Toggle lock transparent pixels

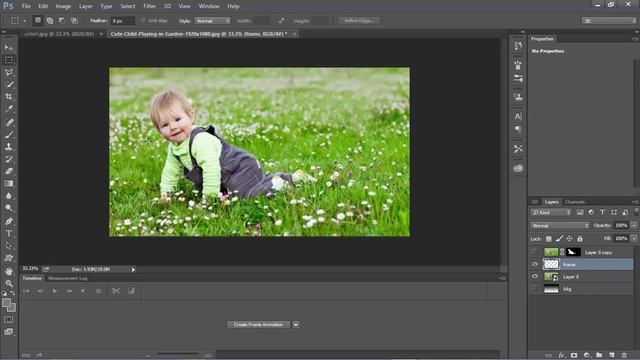(x=549, y=238)
